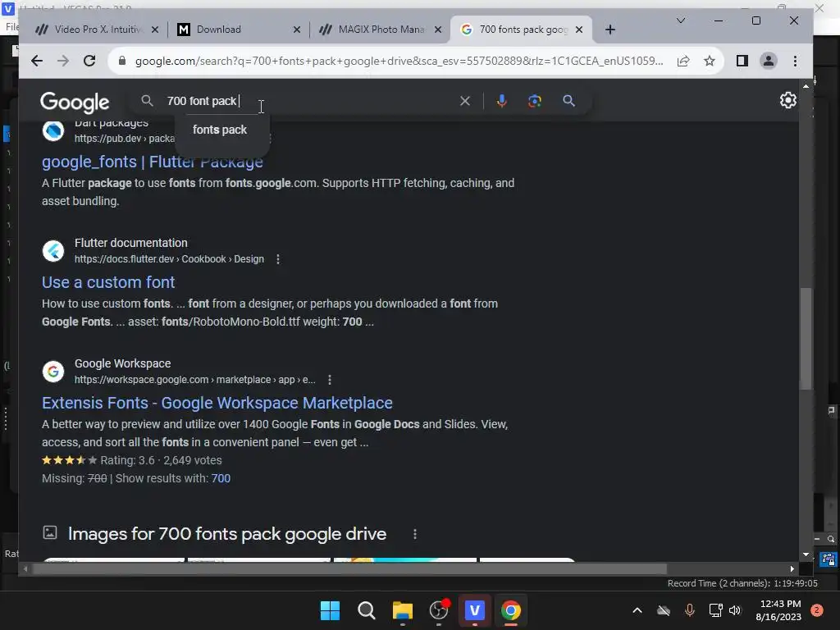Click the scroll down arrow
The width and height of the screenshot is (840, 630).
(806, 555)
